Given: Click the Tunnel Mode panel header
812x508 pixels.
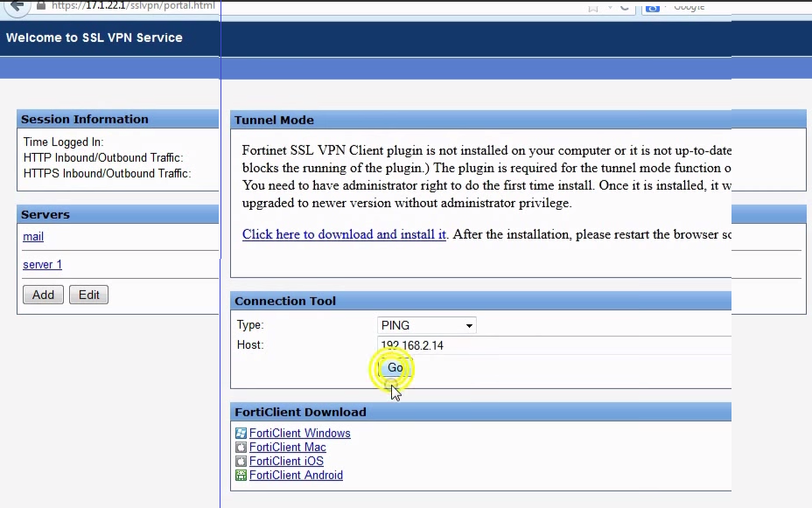Looking at the screenshot, I should click(480, 120).
